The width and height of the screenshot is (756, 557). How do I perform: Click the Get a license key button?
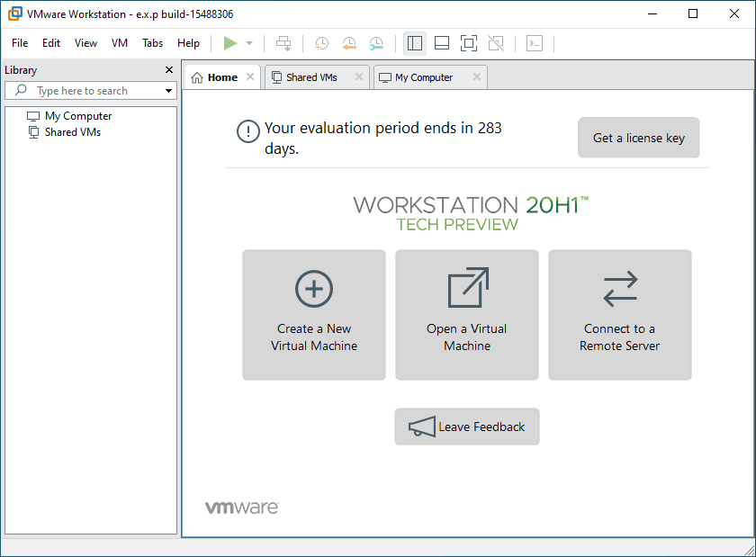(x=638, y=138)
